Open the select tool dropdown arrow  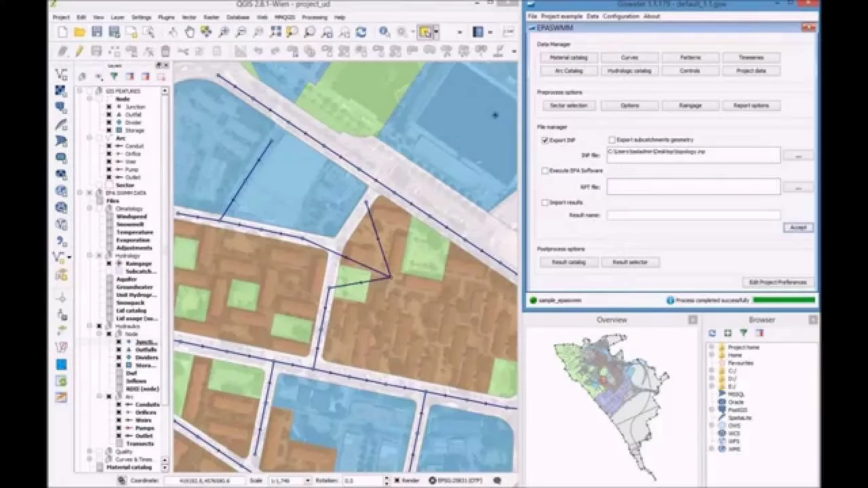435,32
